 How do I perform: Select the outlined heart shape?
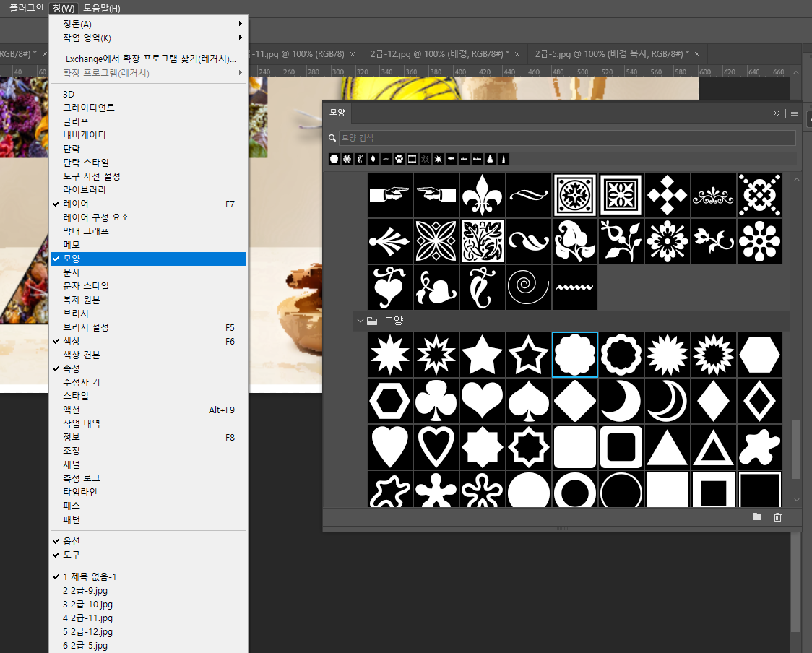coord(436,447)
